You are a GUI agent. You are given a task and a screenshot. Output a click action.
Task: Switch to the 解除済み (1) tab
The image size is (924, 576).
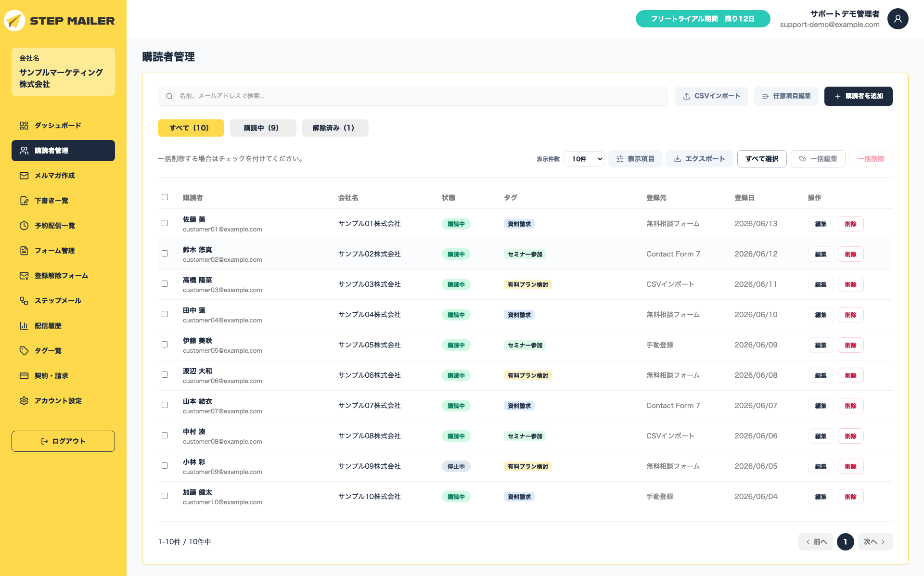click(335, 128)
